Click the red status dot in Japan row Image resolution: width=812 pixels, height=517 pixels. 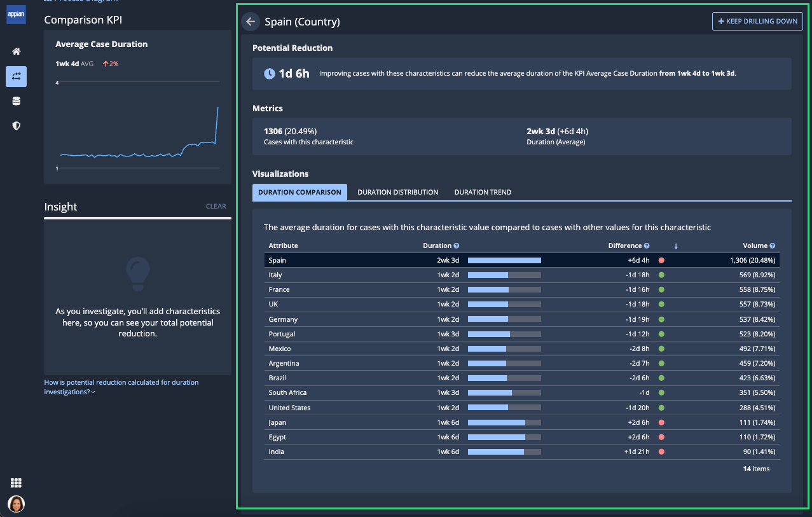point(661,422)
